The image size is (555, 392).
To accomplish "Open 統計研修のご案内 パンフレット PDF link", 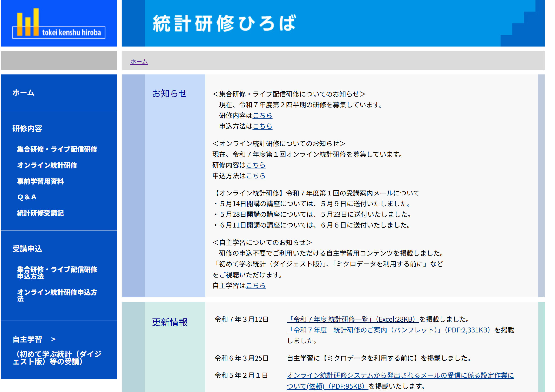I will pos(390,330).
